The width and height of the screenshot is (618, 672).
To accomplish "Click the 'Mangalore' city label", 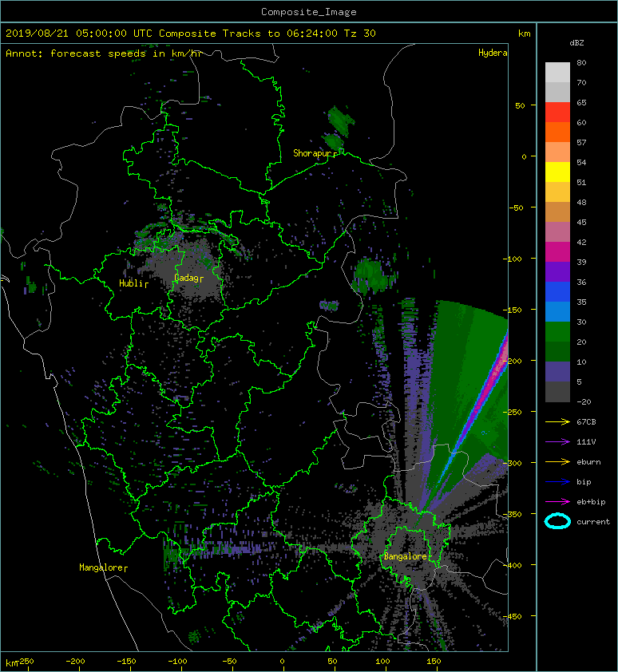I will (101, 567).
